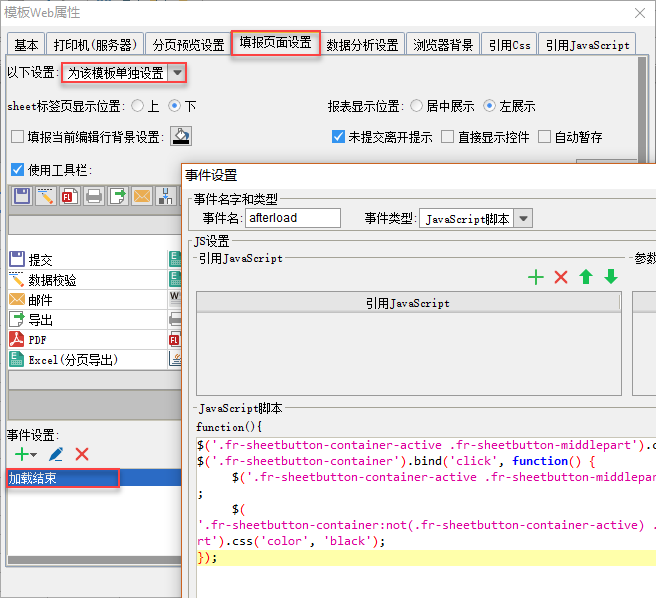The width and height of the screenshot is (656, 598).
Task: Open the 事件类型 JavaScript脚本 dropdown
Action: tap(523, 218)
